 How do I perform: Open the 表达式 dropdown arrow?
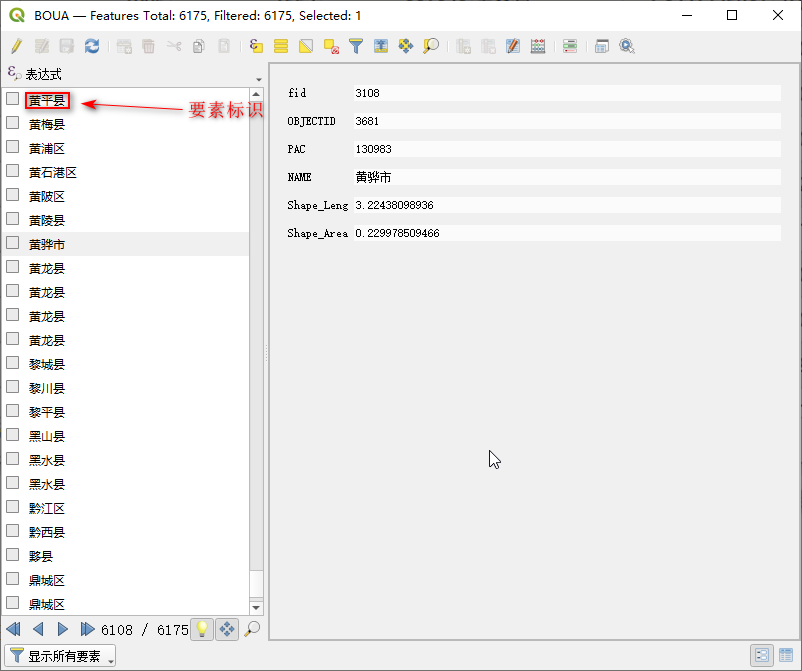click(259, 79)
